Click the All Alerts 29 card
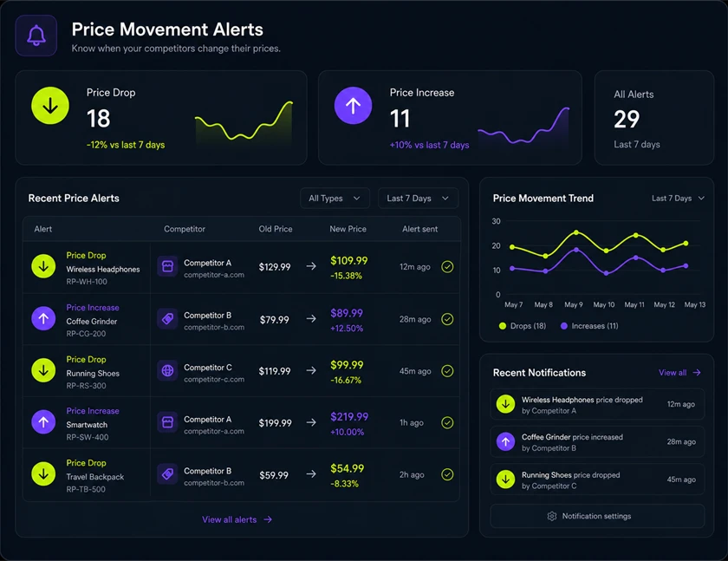Viewport: 728px width, 561px height. click(653, 118)
